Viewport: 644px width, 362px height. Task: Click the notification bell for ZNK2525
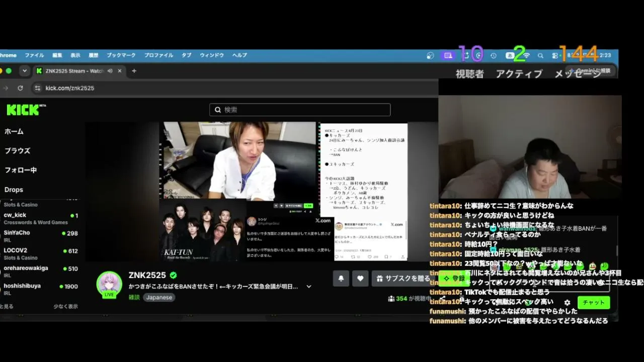coord(341,278)
